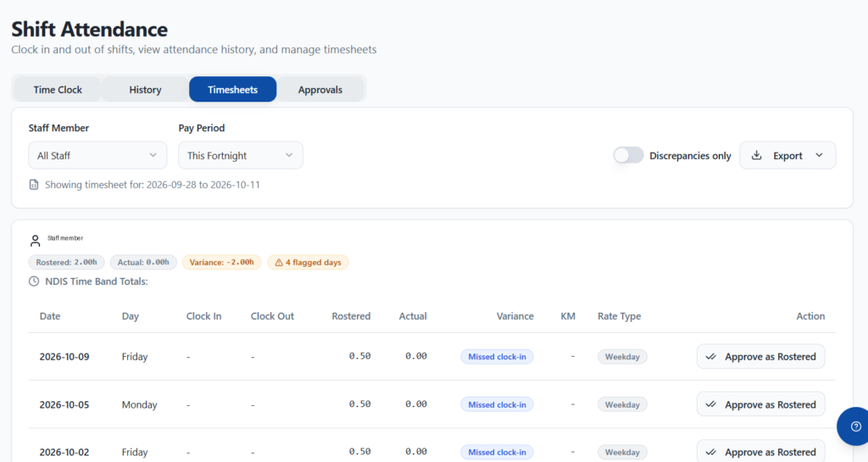Click the Date column header
The height and width of the screenshot is (462, 868).
pos(50,316)
